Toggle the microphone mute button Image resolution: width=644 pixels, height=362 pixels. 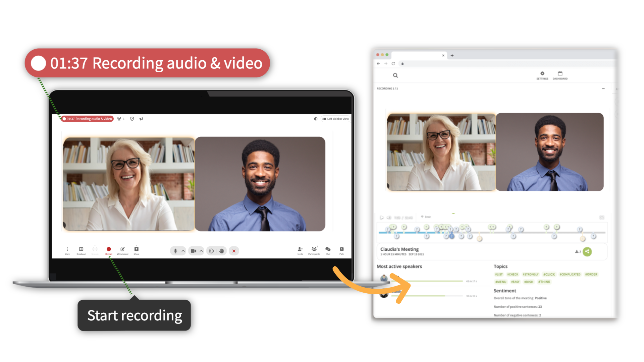175,251
